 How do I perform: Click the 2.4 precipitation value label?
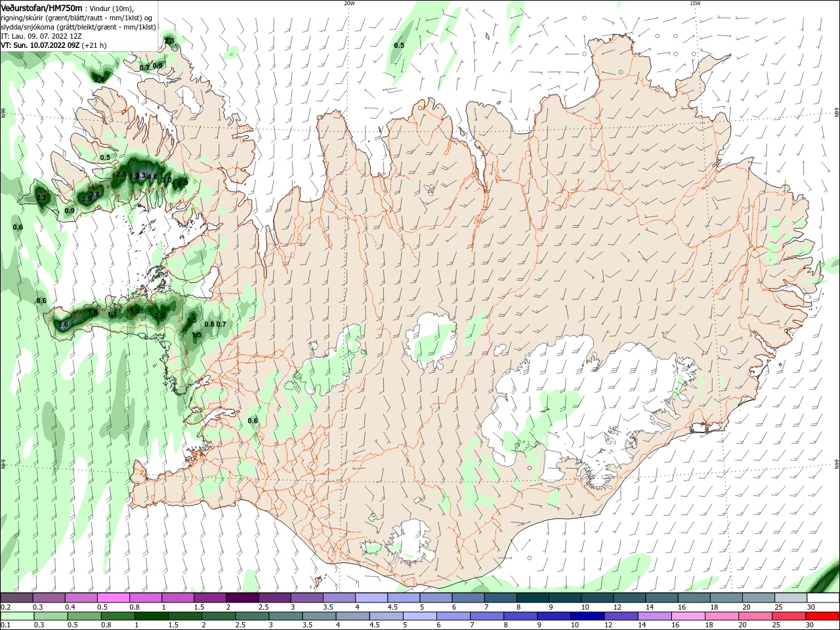pyautogui.click(x=98, y=79)
